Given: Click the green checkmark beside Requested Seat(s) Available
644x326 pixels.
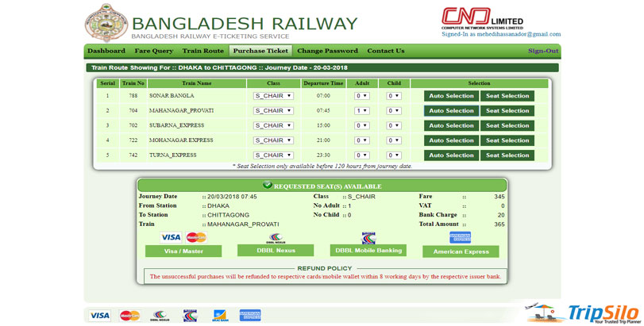Looking at the screenshot, I should coord(268,185).
